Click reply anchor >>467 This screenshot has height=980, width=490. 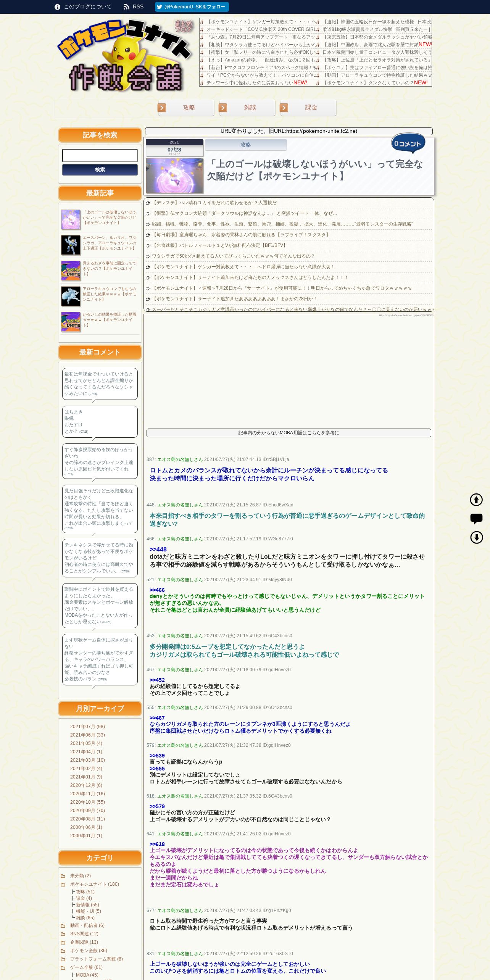157,718
